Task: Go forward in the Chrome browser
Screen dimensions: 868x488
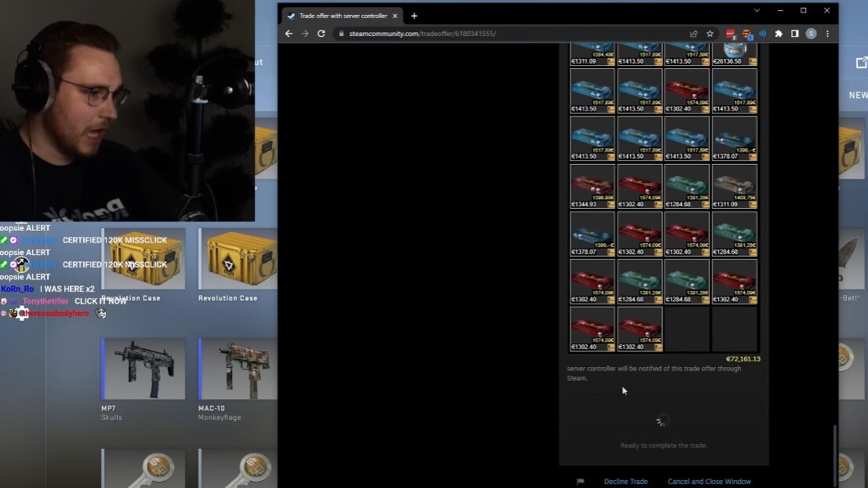Action: coord(305,34)
